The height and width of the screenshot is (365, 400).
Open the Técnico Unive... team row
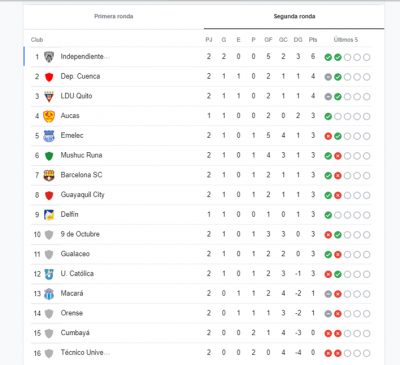click(x=201, y=353)
